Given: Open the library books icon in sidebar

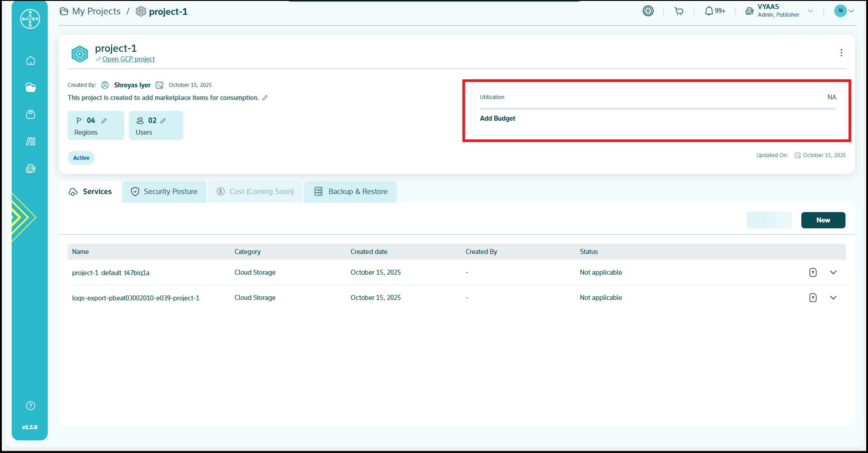Looking at the screenshot, I should click(x=31, y=141).
